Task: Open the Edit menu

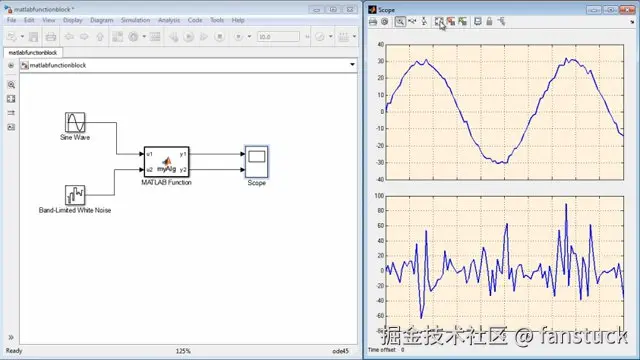Action: 29,20
